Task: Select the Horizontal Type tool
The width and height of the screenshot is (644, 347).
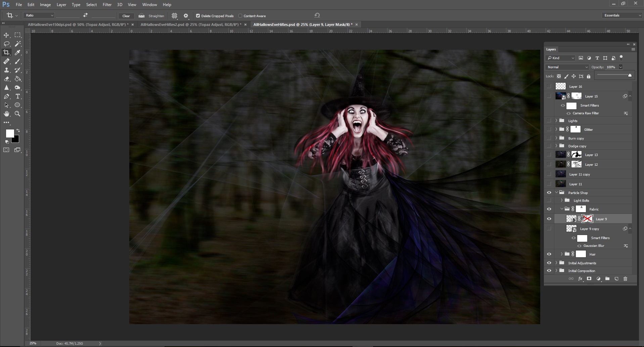Action: [17, 96]
